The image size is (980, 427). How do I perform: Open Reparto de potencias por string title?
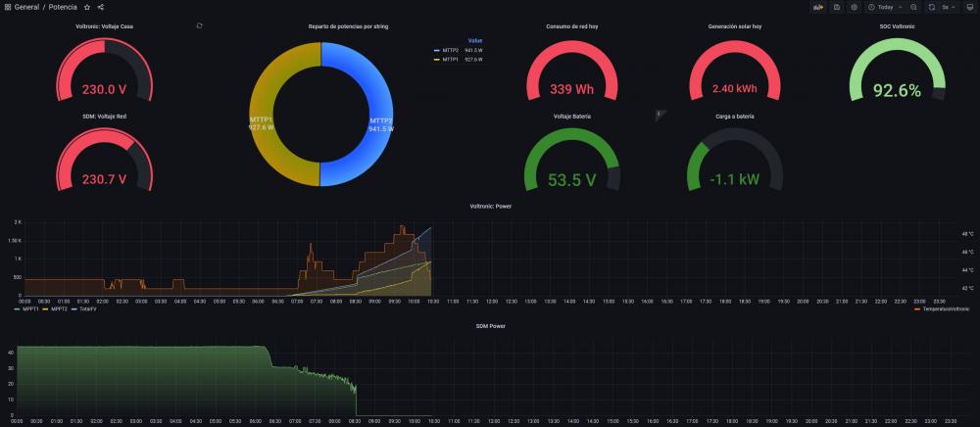click(349, 26)
